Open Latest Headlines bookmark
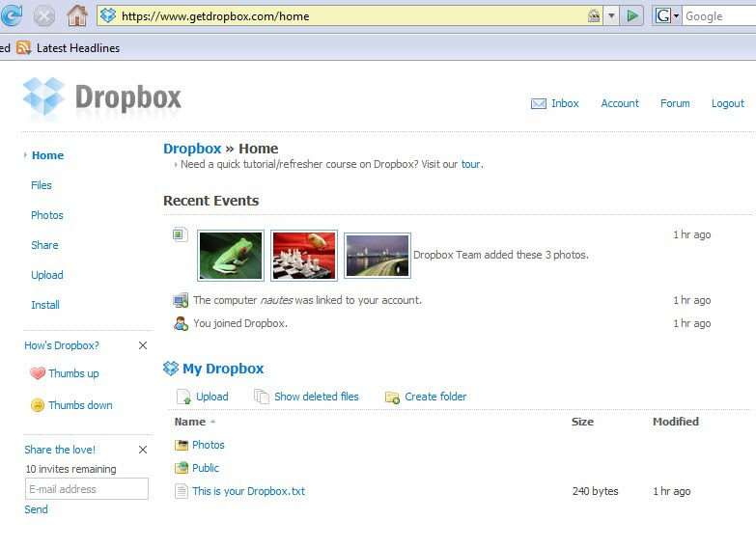This screenshot has height=548, width=756. click(78, 48)
